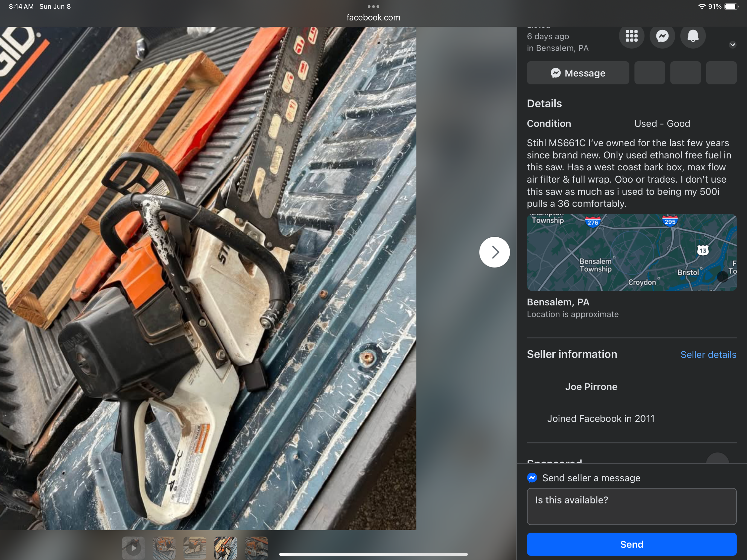
Task: Click 'Joined Facebook in 2011' text
Action: click(x=601, y=418)
